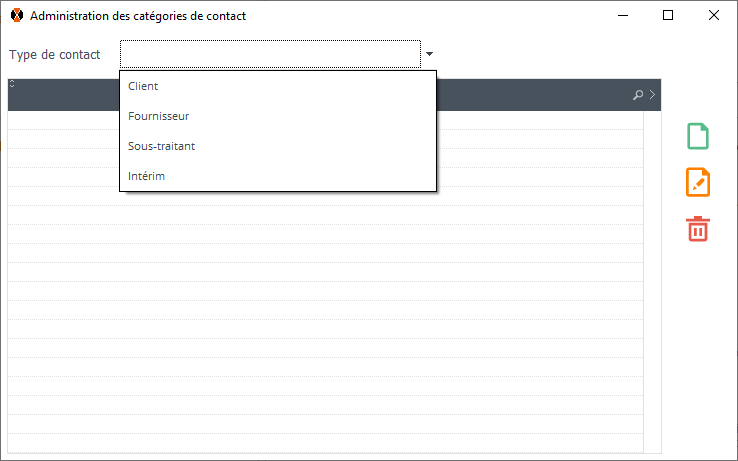Click the last empty row of the table
The width and height of the screenshot is (738, 461).
pos(325,442)
